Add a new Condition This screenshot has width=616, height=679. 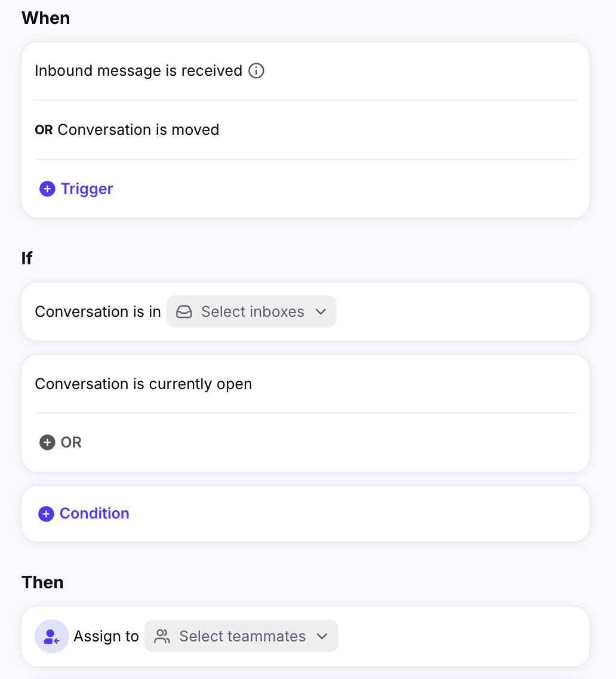pos(94,514)
